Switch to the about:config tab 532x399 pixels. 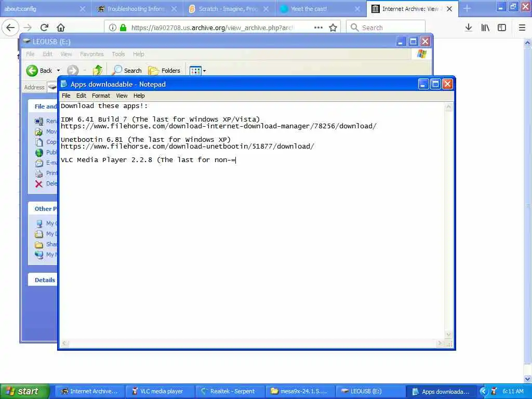pos(46,9)
